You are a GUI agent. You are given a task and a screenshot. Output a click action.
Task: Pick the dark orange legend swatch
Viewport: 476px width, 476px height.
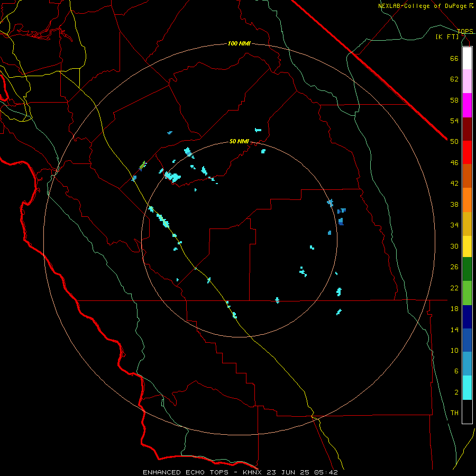[x=467, y=176]
